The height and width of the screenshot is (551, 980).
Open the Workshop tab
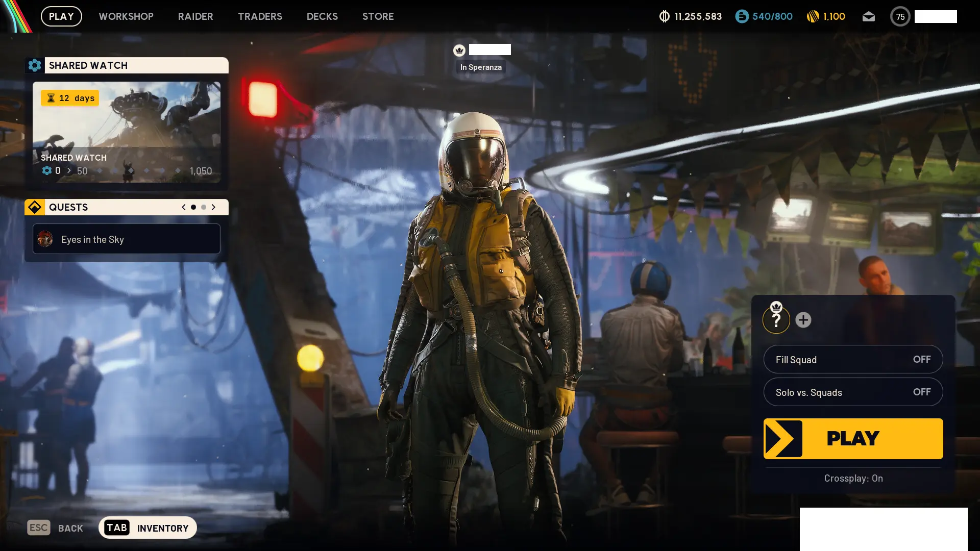pos(126,16)
